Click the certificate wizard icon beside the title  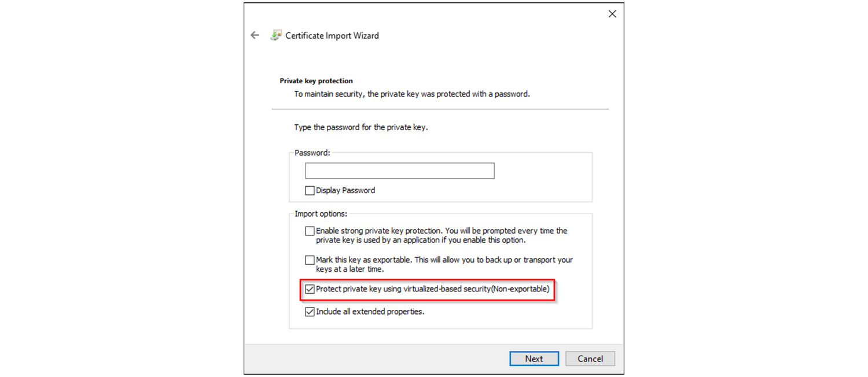pos(276,35)
